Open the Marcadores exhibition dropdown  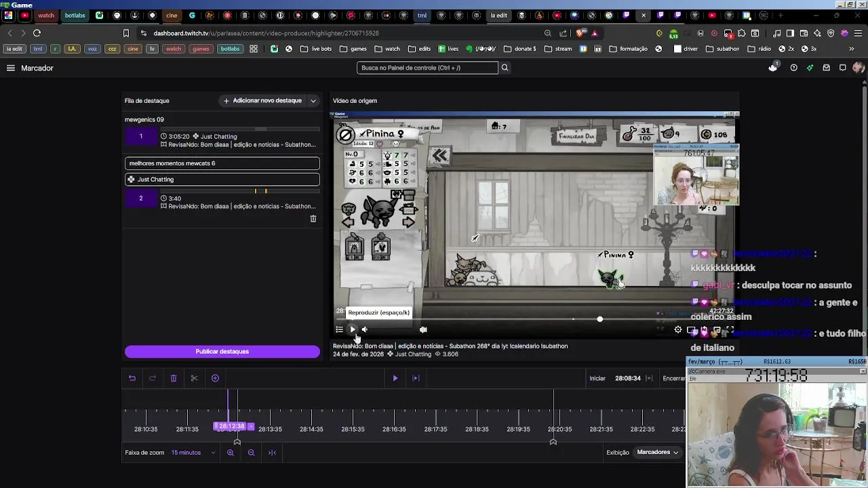tap(657, 452)
